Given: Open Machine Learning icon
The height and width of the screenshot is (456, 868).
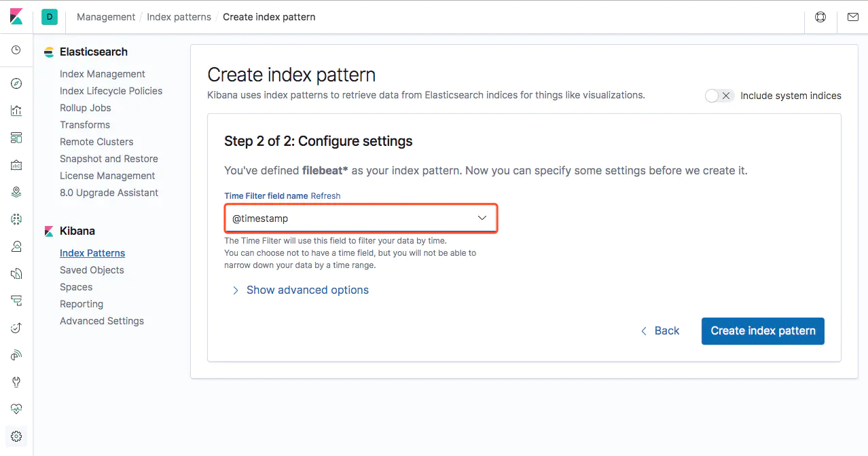Looking at the screenshot, I should 16,219.
